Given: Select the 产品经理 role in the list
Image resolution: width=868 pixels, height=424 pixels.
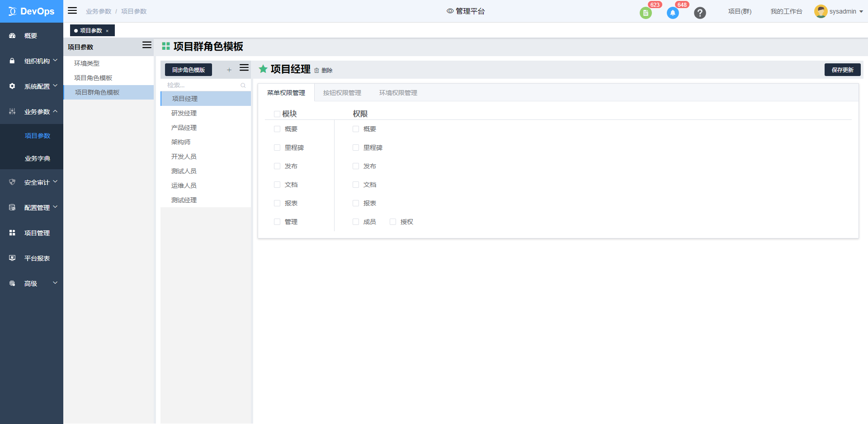Looking at the screenshot, I should click(x=206, y=128).
